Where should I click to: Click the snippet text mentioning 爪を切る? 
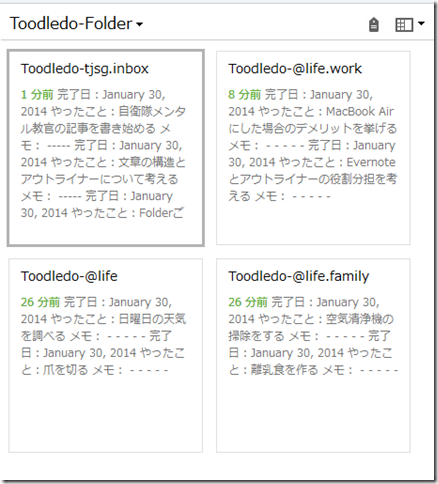click(65, 370)
